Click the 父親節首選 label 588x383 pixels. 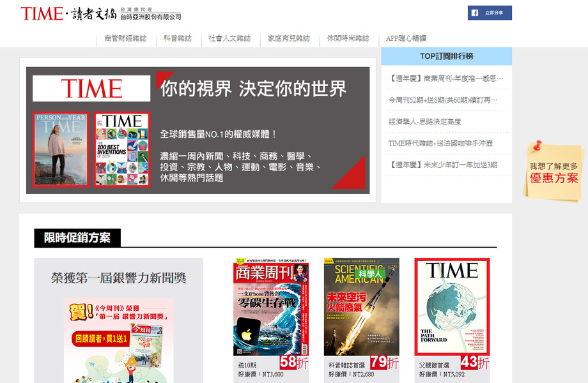(x=434, y=365)
